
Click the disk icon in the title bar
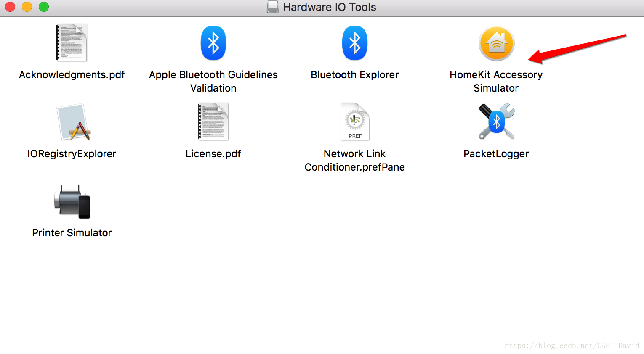(x=273, y=7)
